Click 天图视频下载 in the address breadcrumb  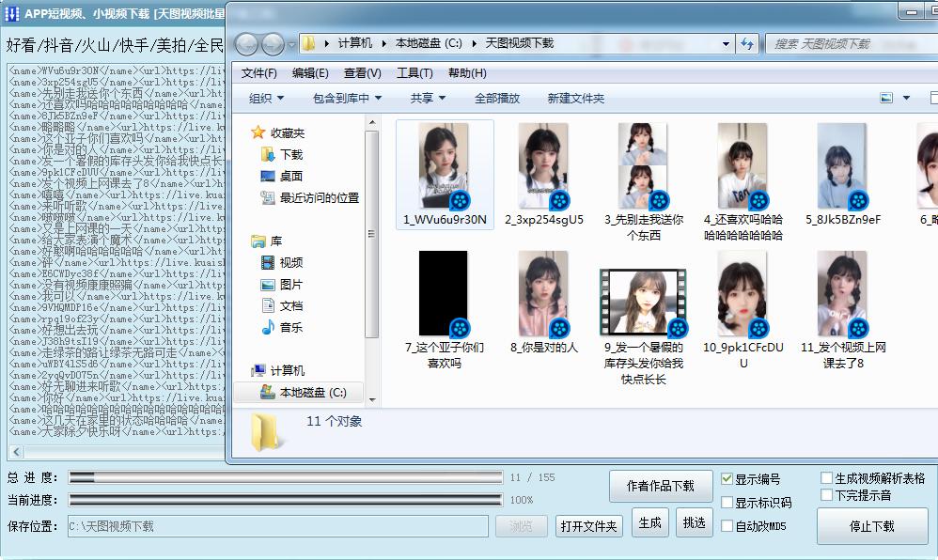click(x=519, y=43)
